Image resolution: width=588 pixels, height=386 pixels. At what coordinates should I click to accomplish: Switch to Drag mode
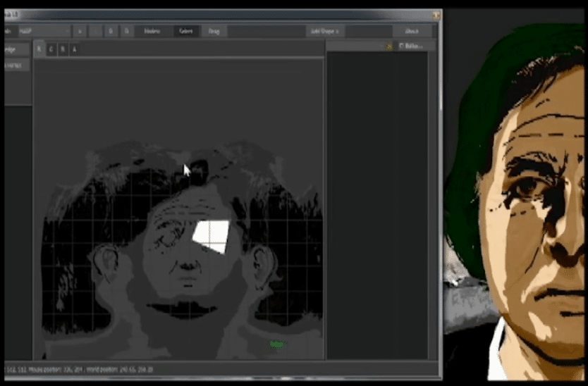(214, 31)
